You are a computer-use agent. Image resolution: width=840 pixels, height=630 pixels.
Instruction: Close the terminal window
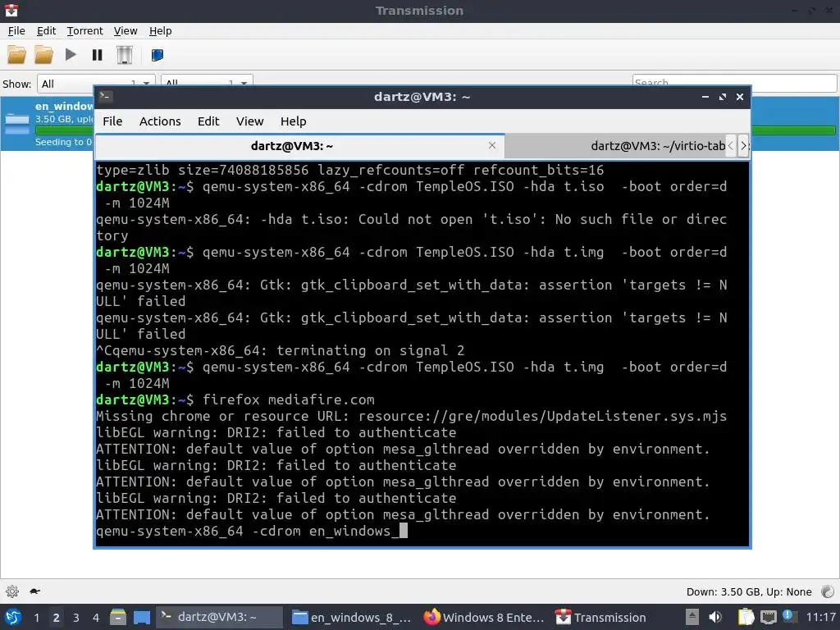click(740, 97)
